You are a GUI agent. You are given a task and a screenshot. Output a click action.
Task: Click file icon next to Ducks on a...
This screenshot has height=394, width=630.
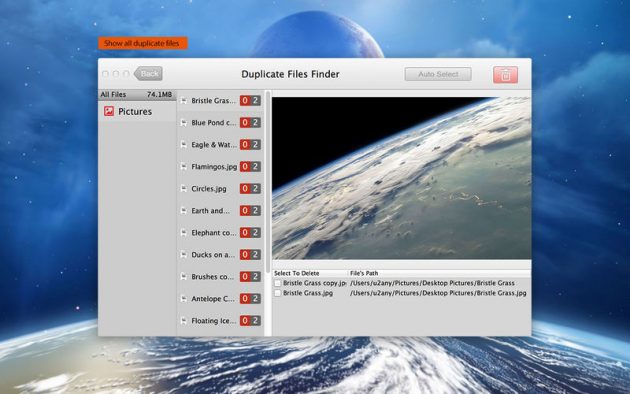(184, 255)
